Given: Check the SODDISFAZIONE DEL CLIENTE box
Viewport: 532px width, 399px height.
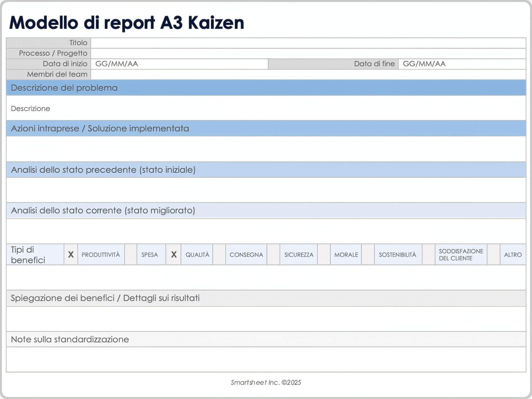Looking at the screenshot, I should click(x=428, y=254).
